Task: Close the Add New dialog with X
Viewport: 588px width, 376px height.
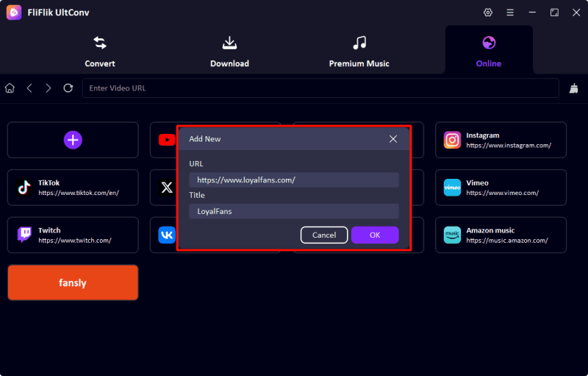Action: point(393,138)
